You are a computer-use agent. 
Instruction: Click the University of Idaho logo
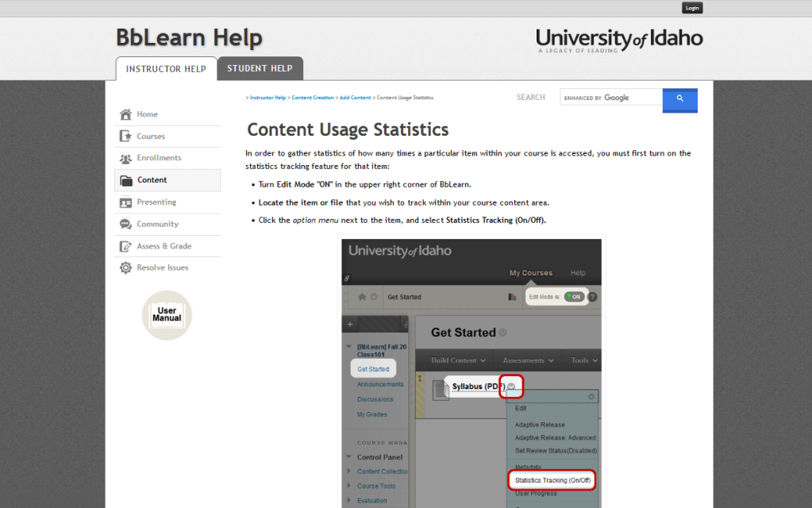coord(619,40)
